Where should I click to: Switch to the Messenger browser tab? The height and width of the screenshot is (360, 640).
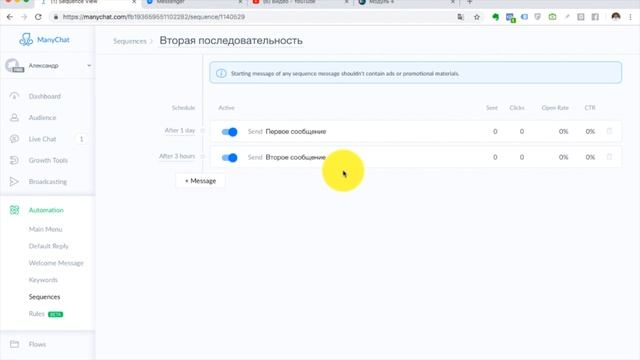[x=194, y=2]
